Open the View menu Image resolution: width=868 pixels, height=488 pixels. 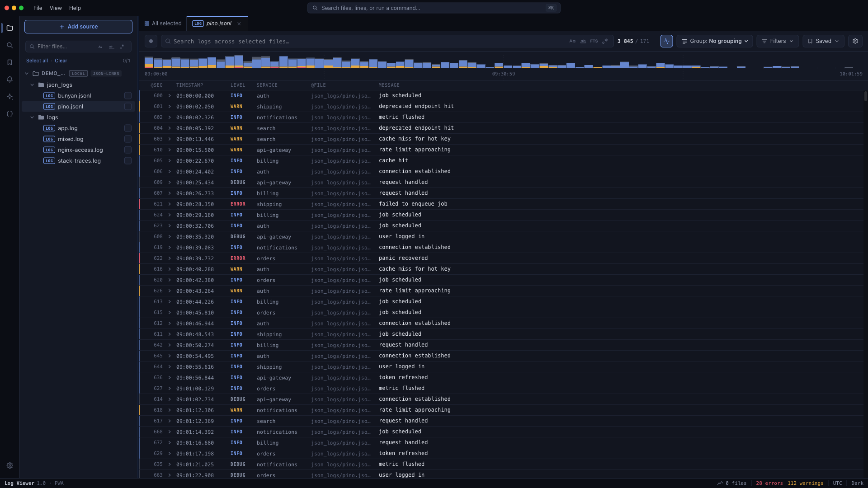[x=56, y=8]
